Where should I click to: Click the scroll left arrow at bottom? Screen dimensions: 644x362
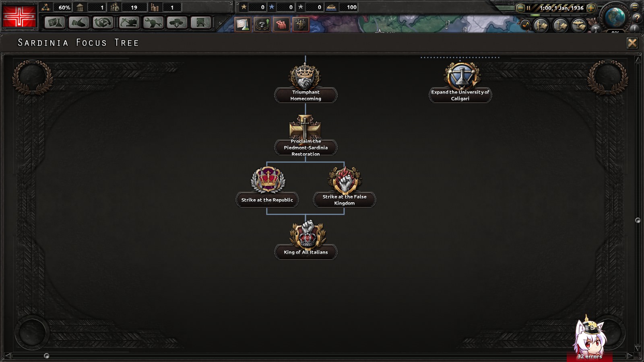8,356
